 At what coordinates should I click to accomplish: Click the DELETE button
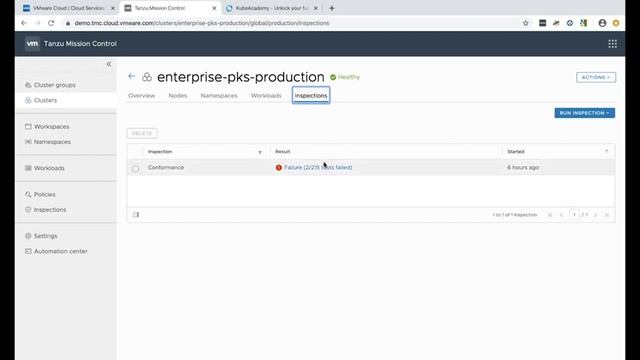pos(142,133)
